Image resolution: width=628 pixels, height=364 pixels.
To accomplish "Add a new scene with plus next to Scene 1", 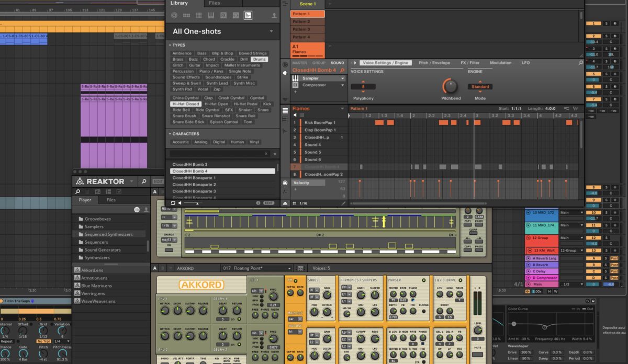I will [x=330, y=4].
